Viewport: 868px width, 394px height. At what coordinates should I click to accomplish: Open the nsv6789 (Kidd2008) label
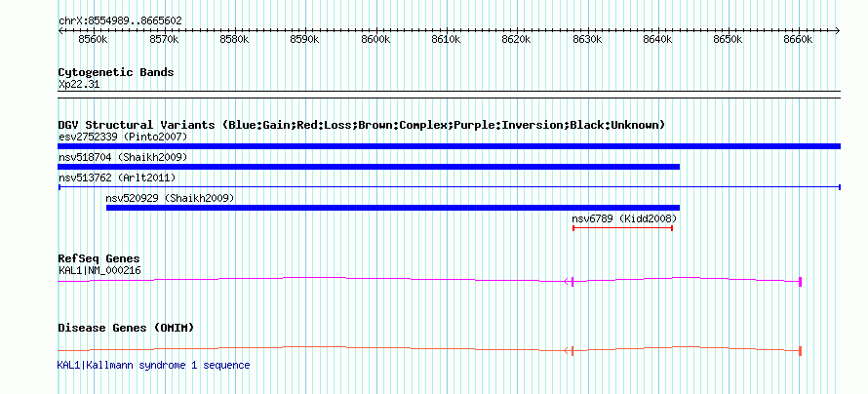624,218
